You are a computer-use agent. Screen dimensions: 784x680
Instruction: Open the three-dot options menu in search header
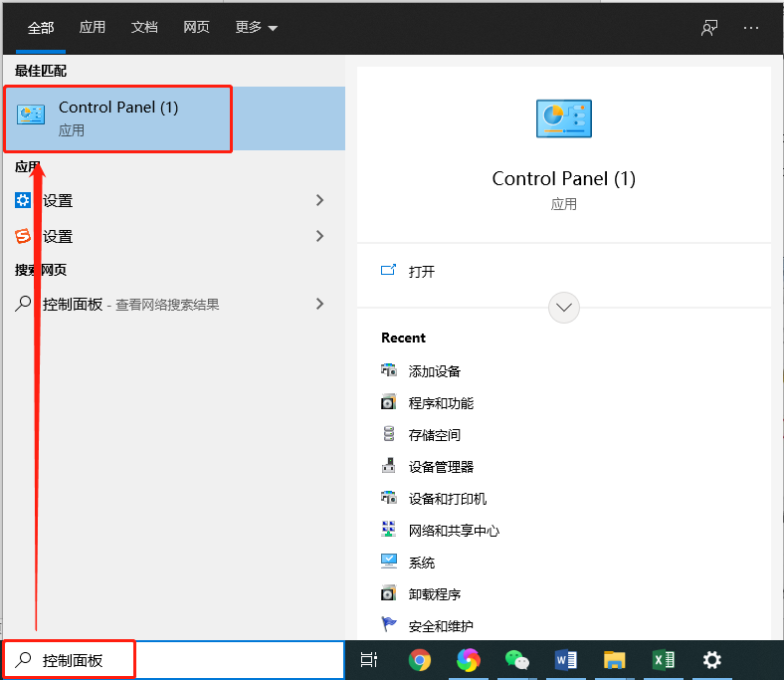tap(751, 28)
